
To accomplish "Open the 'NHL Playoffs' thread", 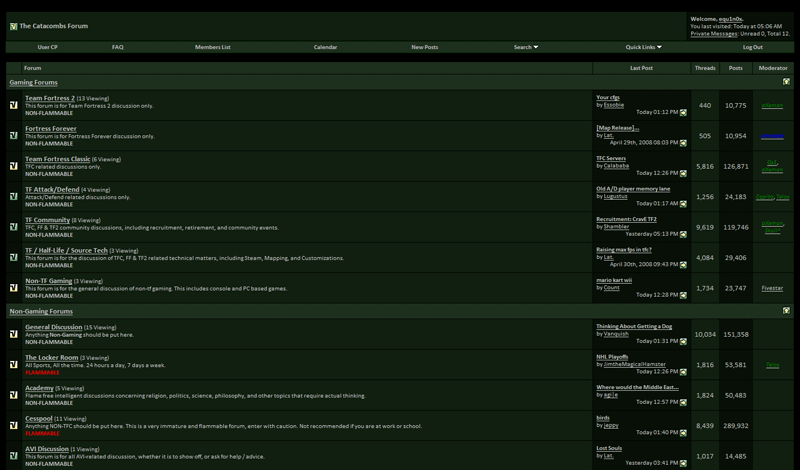I will (612, 357).
